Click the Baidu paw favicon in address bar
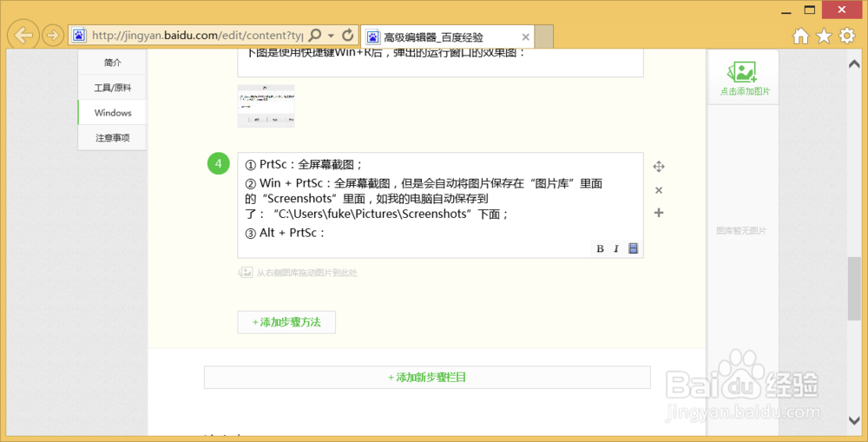 click(x=80, y=36)
